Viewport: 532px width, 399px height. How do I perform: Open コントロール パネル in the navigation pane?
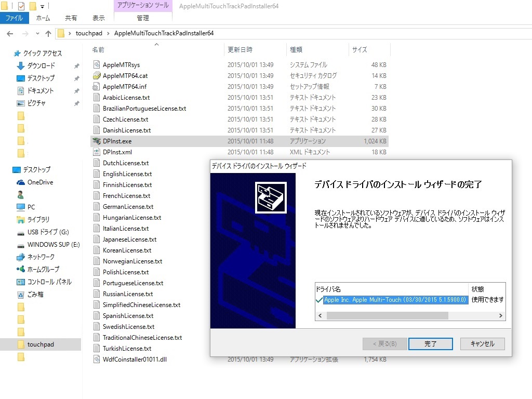tap(49, 282)
